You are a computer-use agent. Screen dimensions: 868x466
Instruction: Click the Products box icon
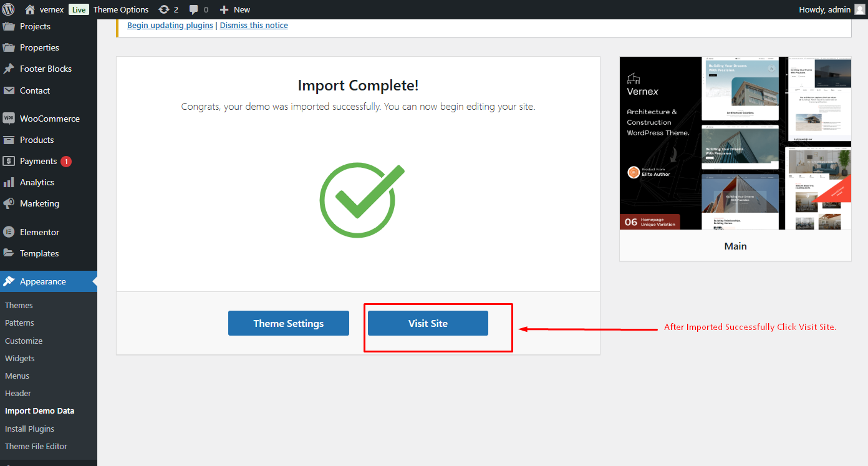click(9, 140)
